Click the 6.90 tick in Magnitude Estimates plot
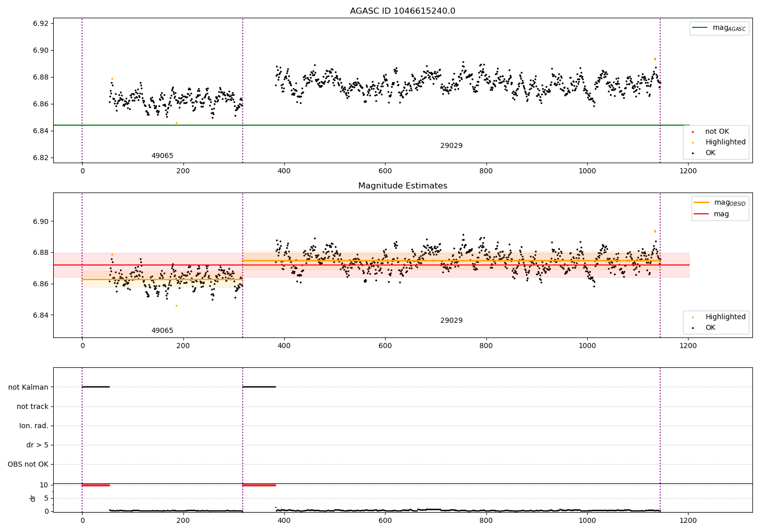Screen dimensions: 760x532 click(41, 221)
